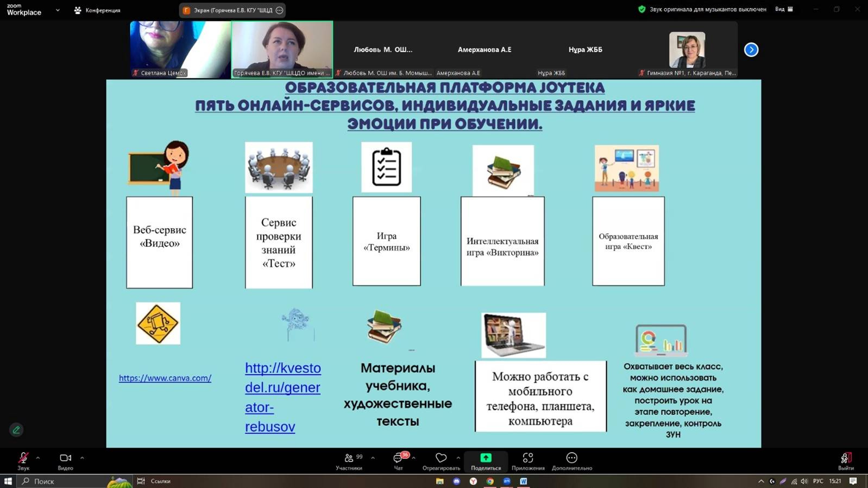The height and width of the screenshot is (488, 868).
Task: Switch the РУС keyboard language
Action: 818,481
